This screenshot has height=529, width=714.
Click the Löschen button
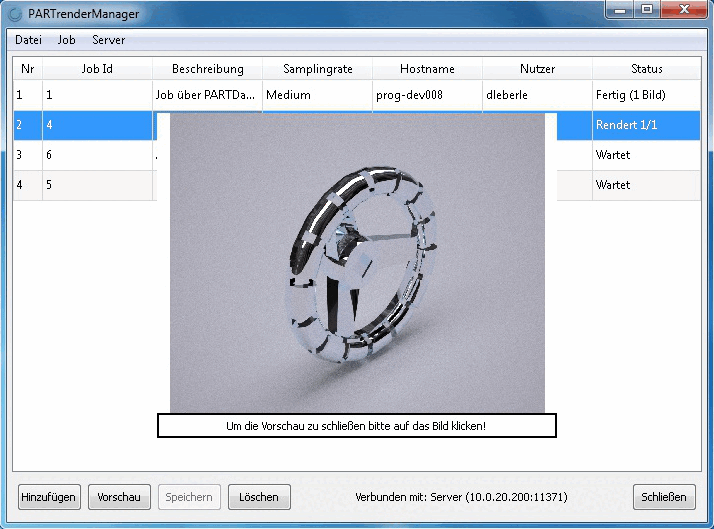coord(259,497)
